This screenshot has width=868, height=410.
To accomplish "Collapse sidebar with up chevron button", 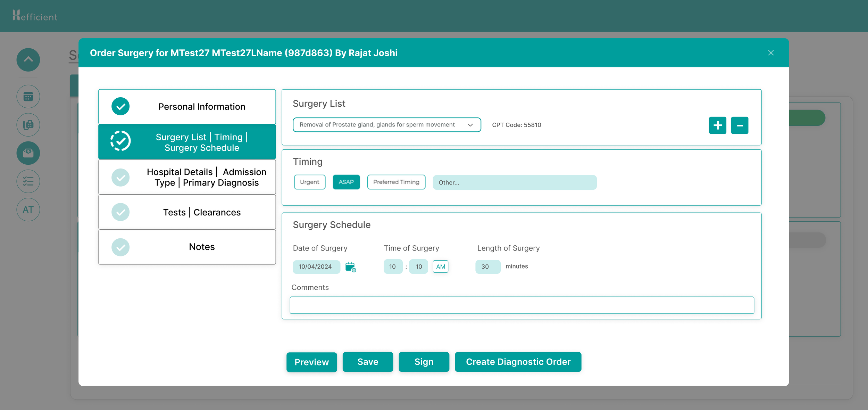I will tap(28, 60).
